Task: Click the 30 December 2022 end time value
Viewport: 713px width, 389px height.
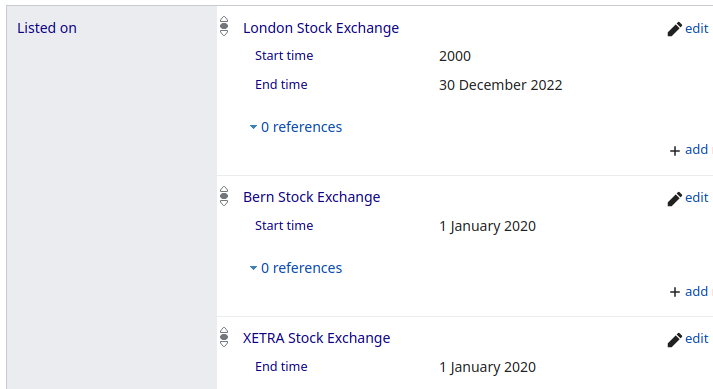Action: point(501,85)
